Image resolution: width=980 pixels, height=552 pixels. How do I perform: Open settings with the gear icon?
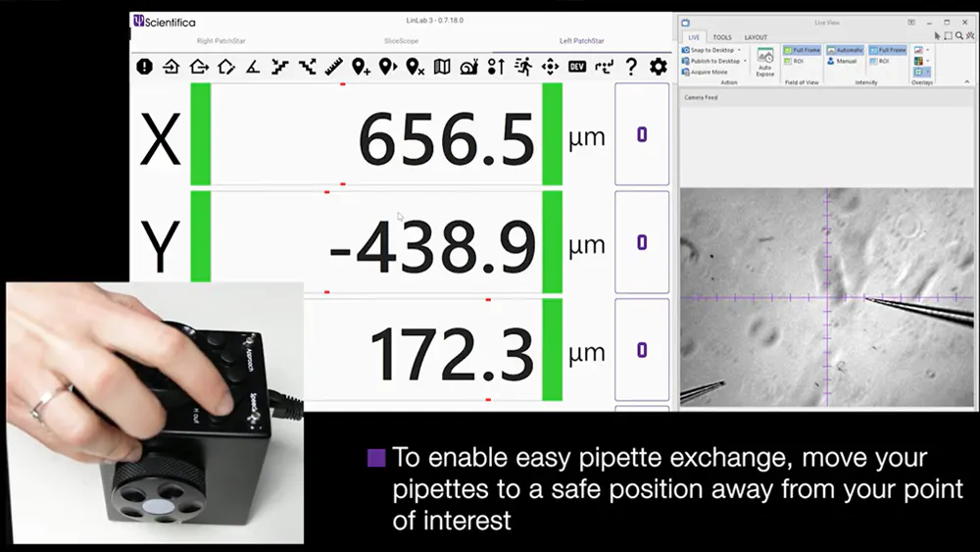[659, 67]
